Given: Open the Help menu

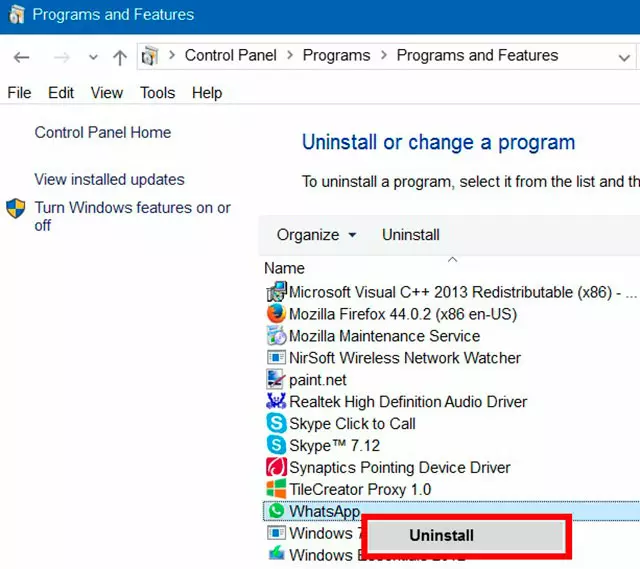Looking at the screenshot, I should click(207, 93).
